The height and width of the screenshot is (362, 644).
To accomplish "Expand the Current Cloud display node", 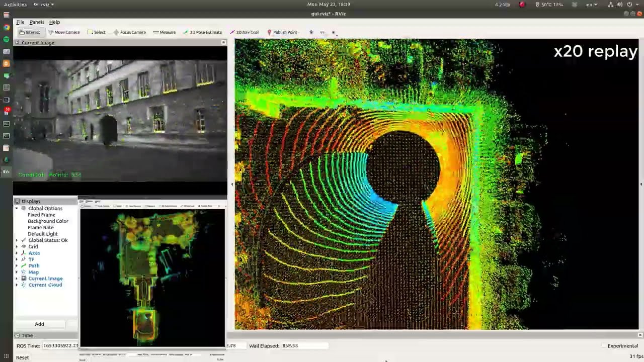I will pyautogui.click(x=17, y=285).
